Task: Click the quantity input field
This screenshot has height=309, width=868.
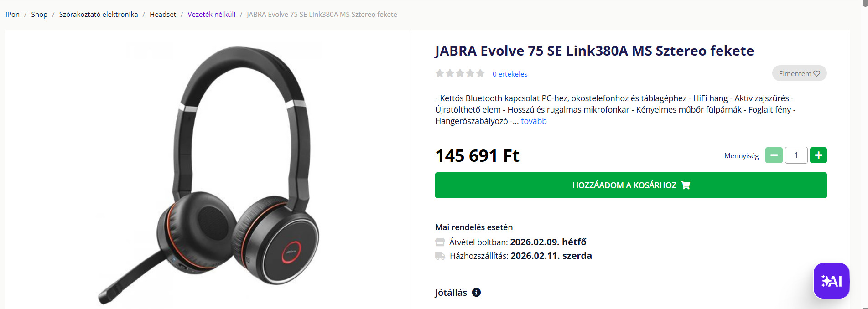Action: point(796,155)
